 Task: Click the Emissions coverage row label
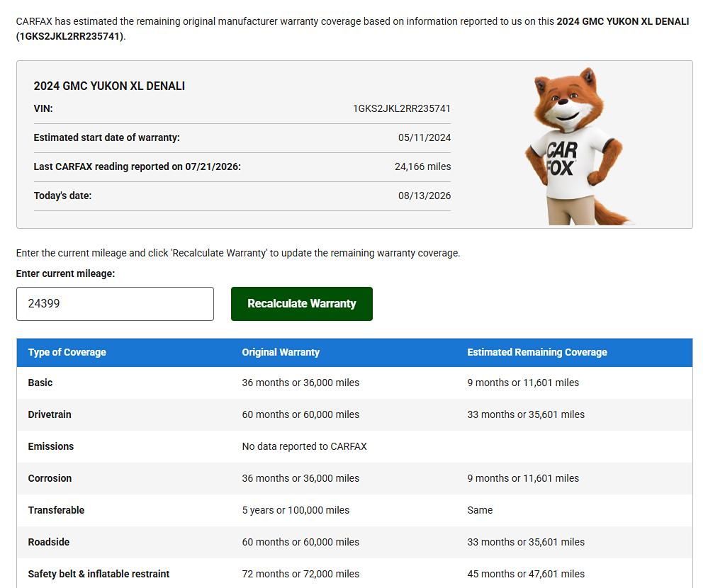click(x=50, y=447)
